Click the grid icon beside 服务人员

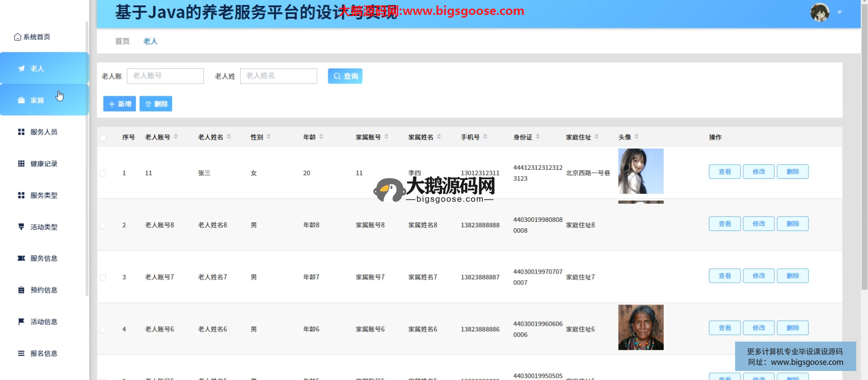pos(21,132)
